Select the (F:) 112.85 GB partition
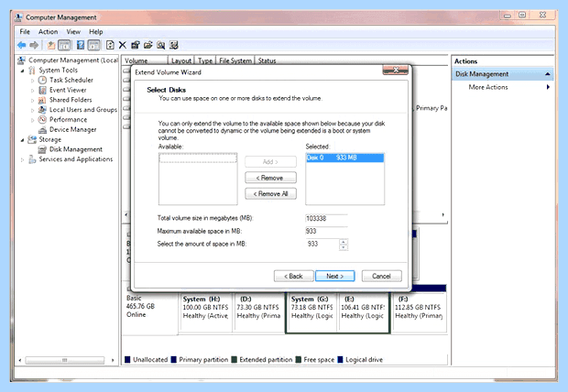 419,311
